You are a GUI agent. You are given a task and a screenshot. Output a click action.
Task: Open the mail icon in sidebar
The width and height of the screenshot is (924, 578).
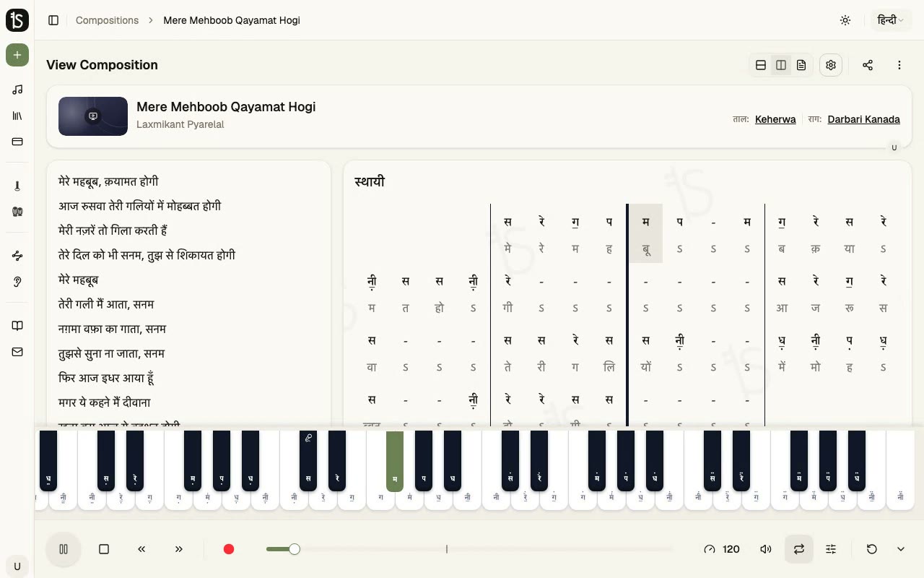[x=17, y=352]
